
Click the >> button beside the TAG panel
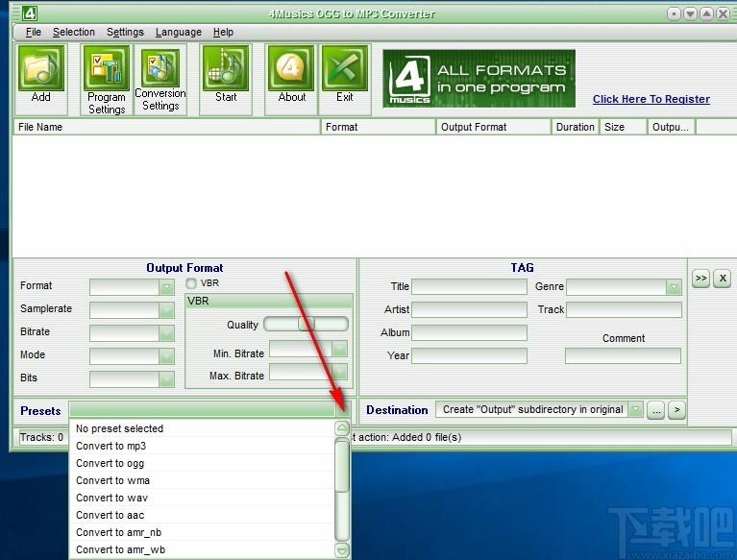click(700, 279)
